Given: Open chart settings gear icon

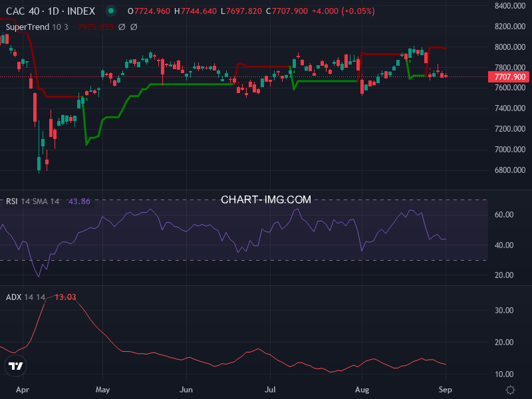Looking at the screenshot, I should coord(510,390).
